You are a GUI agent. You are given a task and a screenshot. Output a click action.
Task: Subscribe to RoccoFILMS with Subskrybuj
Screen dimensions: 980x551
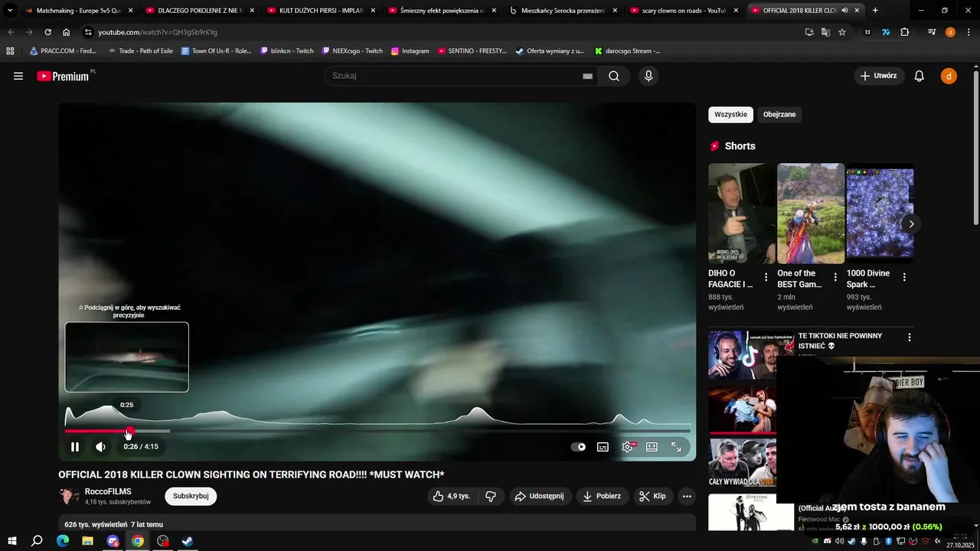(x=191, y=496)
